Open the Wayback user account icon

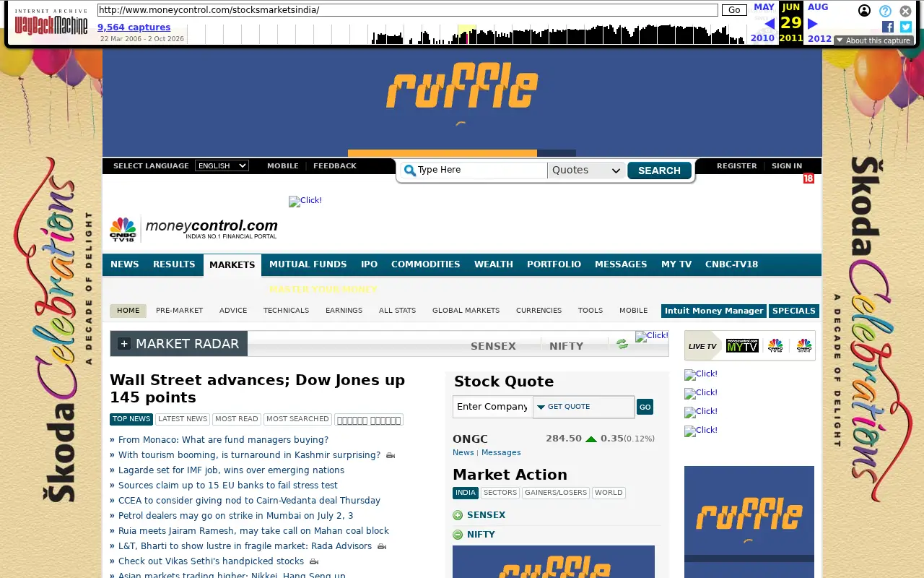click(864, 11)
